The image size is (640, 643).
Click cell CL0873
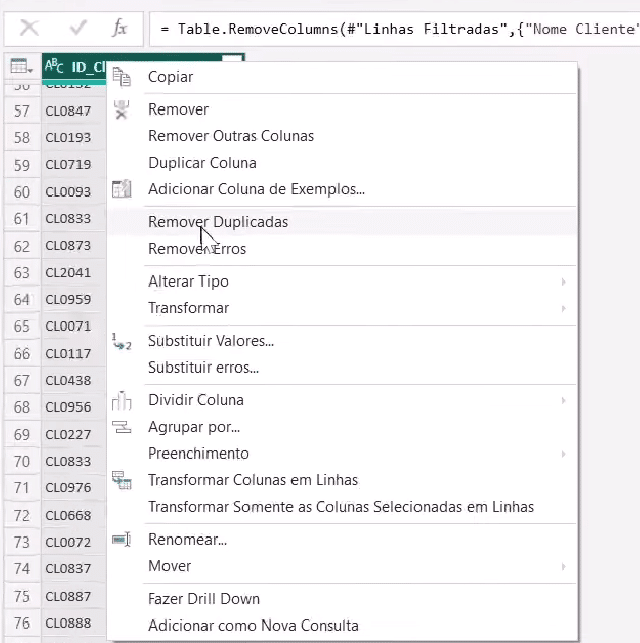(68, 246)
